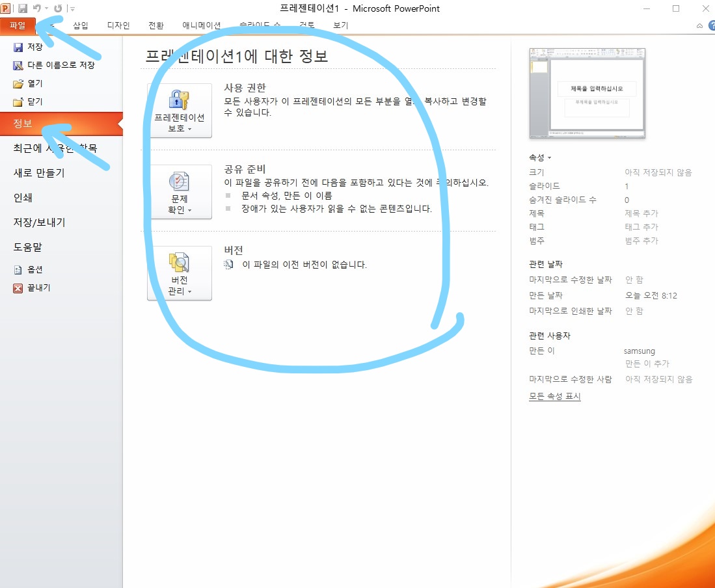
Task: Click the 숨겨진 슬라이드 수 label
Action: [563, 200]
